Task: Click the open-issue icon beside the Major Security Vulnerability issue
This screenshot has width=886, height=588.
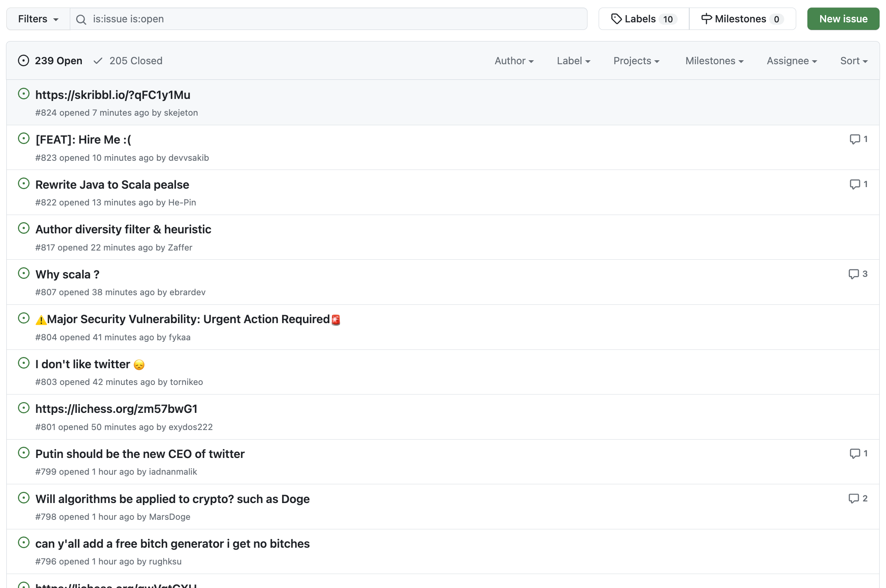Action: click(x=24, y=318)
